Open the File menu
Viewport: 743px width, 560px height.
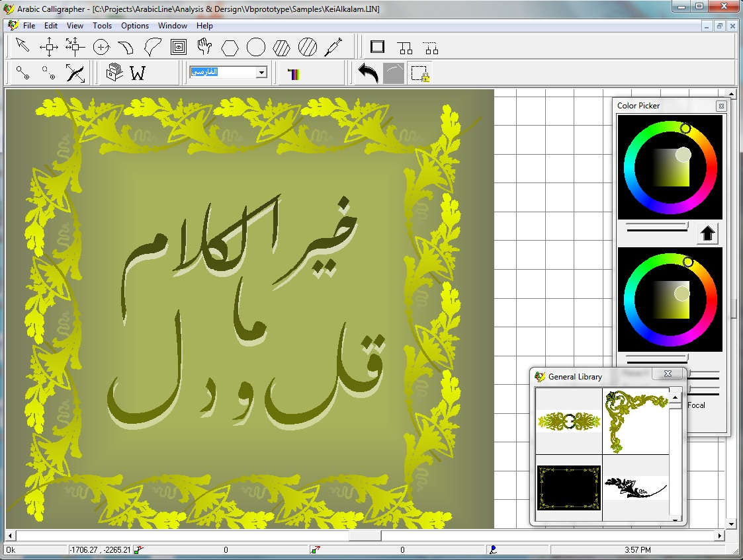pos(29,26)
